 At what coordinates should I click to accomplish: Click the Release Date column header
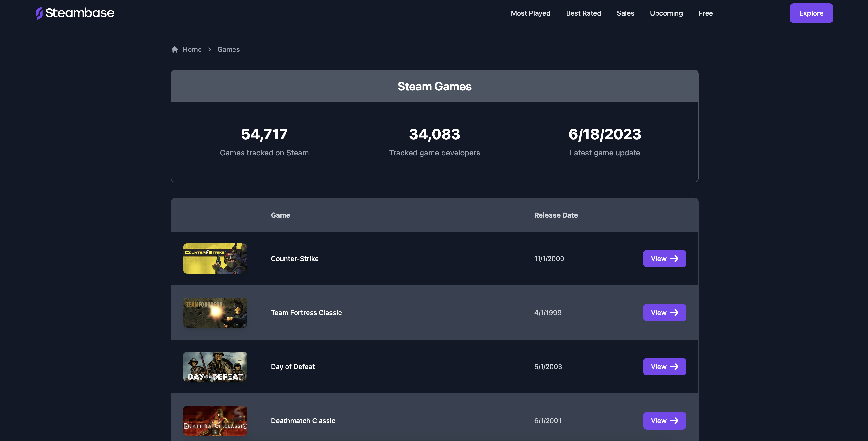(556, 215)
